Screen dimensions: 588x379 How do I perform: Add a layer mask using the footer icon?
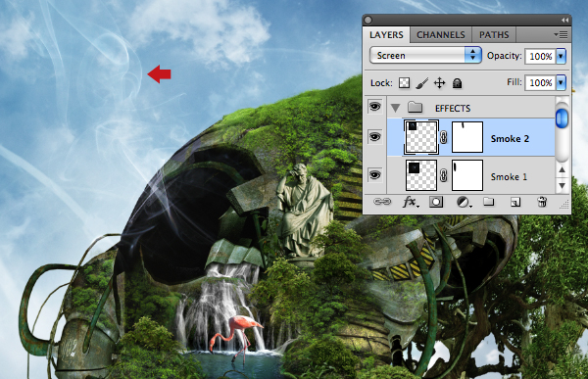coord(436,203)
